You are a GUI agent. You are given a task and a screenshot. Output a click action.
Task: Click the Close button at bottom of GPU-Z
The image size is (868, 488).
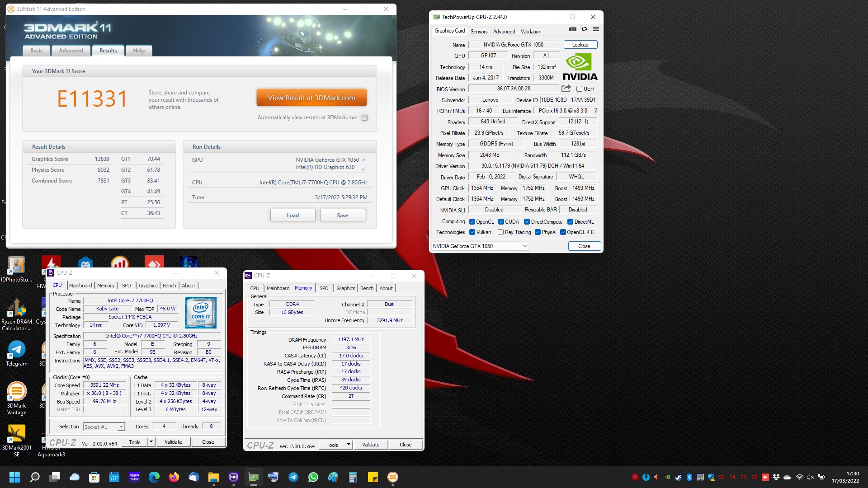(x=584, y=246)
